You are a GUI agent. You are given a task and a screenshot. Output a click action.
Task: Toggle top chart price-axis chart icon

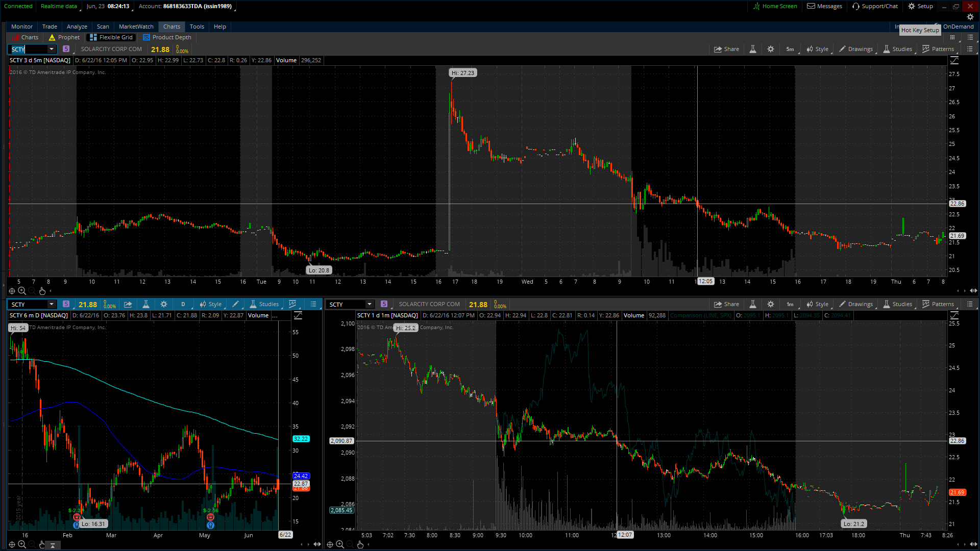click(x=954, y=61)
